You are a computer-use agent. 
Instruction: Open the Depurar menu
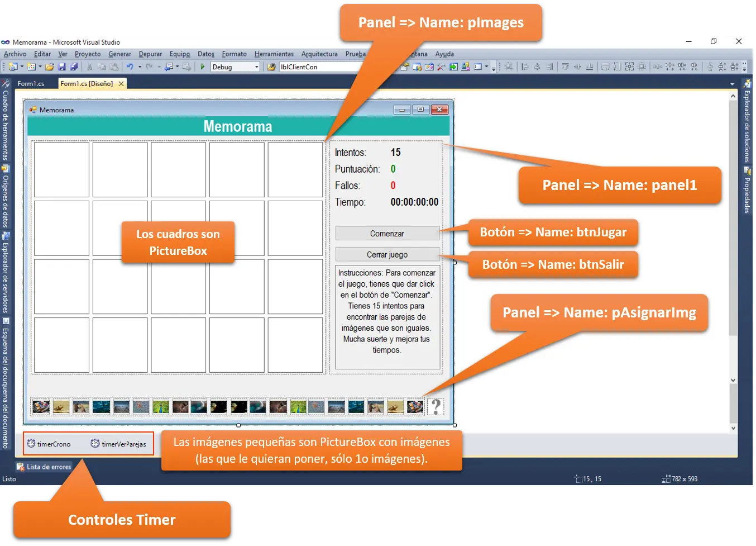(x=150, y=54)
